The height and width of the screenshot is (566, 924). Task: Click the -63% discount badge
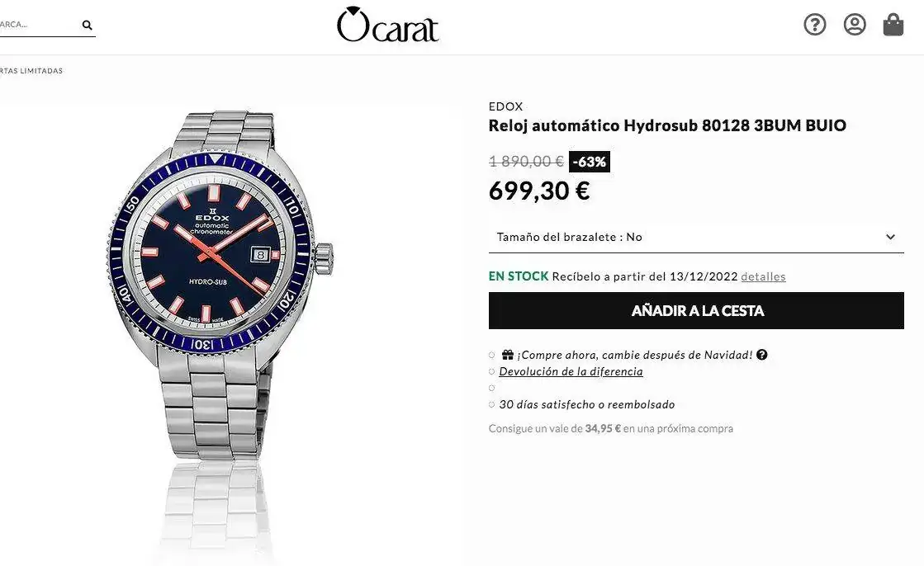click(x=590, y=162)
